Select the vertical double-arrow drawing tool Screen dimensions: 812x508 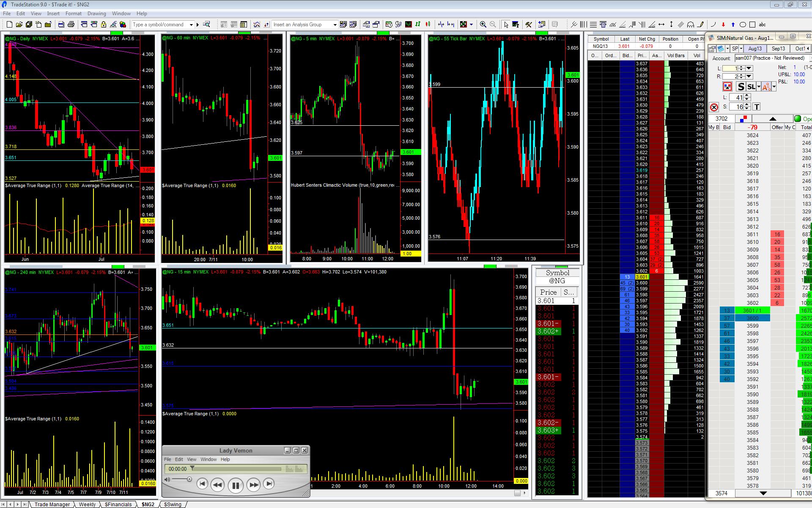(x=671, y=25)
